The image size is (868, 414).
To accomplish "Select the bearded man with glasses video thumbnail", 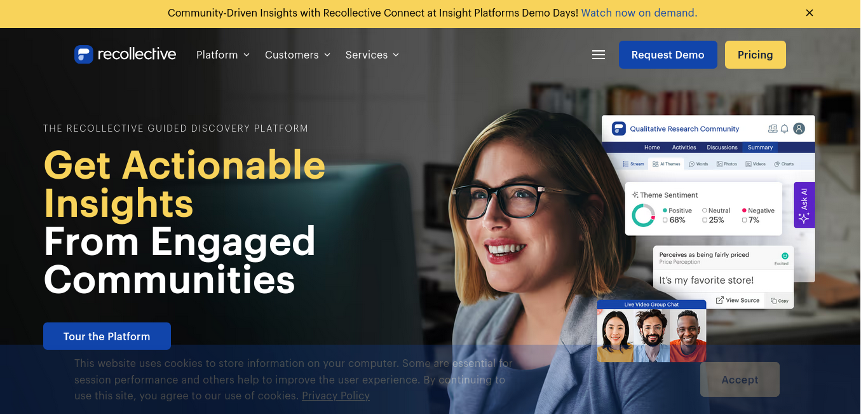I will pyautogui.click(x=651, y=336).
